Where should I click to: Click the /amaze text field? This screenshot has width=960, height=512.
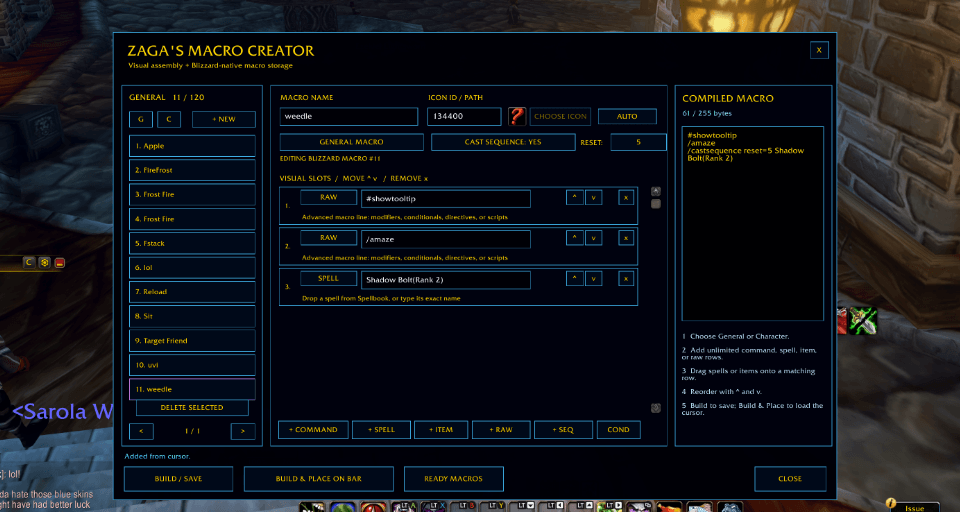point(446,239)
